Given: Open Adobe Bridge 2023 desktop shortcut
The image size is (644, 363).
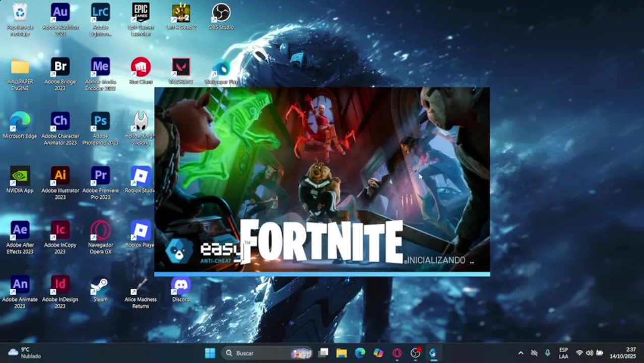Looking at the screenshot, I should tap(60, 74).
